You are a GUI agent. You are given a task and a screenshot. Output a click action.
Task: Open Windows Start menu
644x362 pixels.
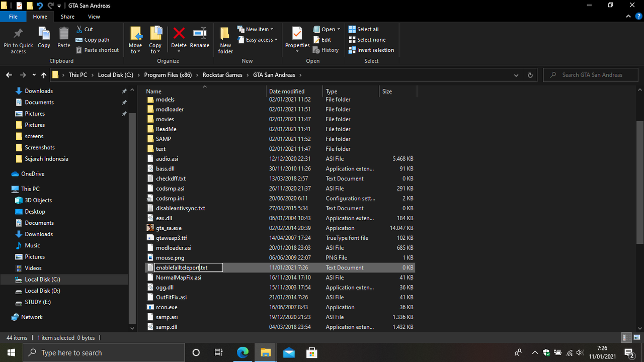tap(12, 352)
